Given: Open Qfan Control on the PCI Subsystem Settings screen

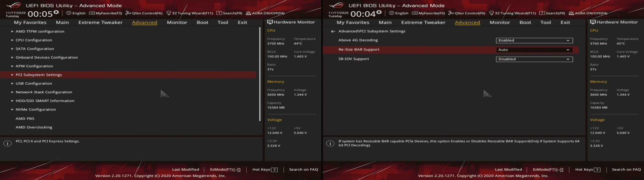Looking at the screenshot, I should pos(467,13).
